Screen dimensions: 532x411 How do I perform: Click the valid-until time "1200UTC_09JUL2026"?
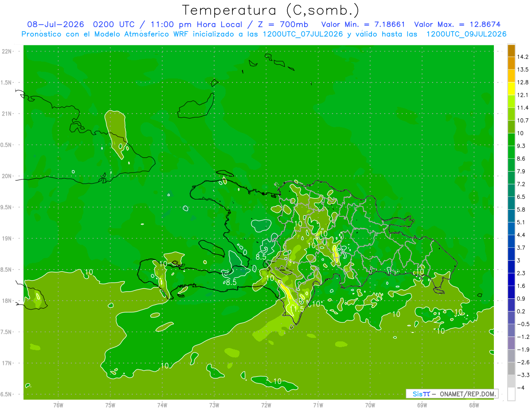tap(466, 34)
